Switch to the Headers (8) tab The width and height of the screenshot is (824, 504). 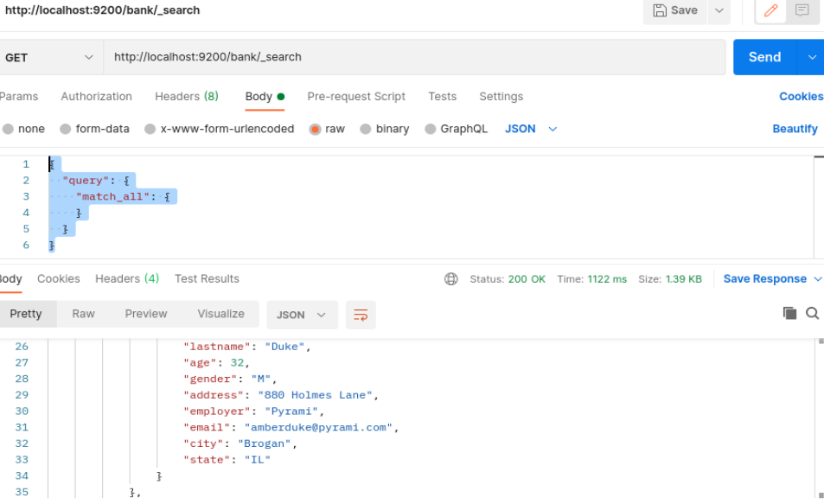coord(186,96)
